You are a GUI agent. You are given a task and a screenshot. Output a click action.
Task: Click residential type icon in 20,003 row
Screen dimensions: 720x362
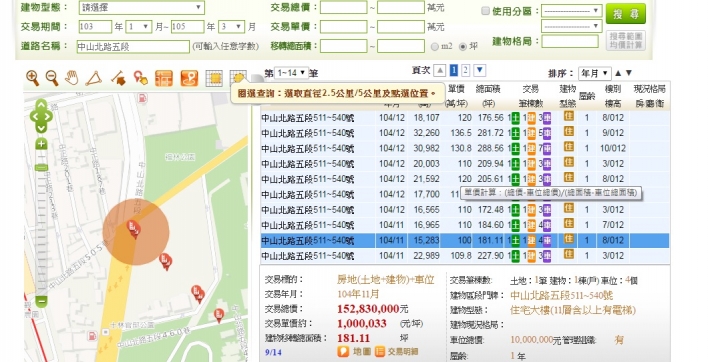coord(569,162)
